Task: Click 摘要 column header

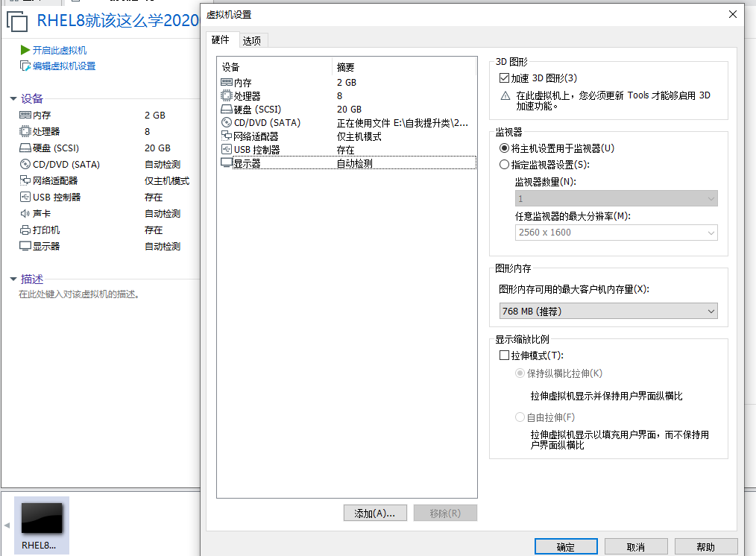Action: coord(404,67)
